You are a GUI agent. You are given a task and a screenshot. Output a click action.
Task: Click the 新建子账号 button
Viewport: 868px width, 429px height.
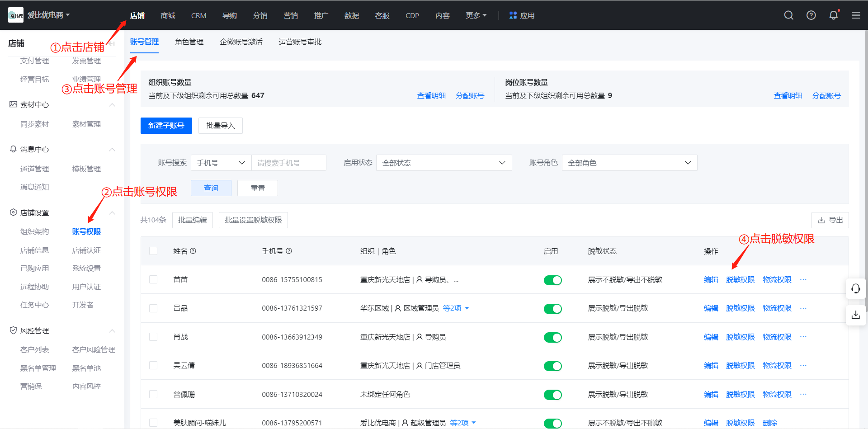pos(166,126)
